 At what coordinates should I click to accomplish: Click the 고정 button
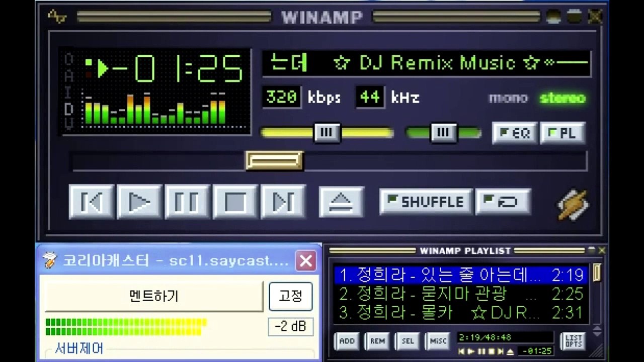(x=291, y=296)
